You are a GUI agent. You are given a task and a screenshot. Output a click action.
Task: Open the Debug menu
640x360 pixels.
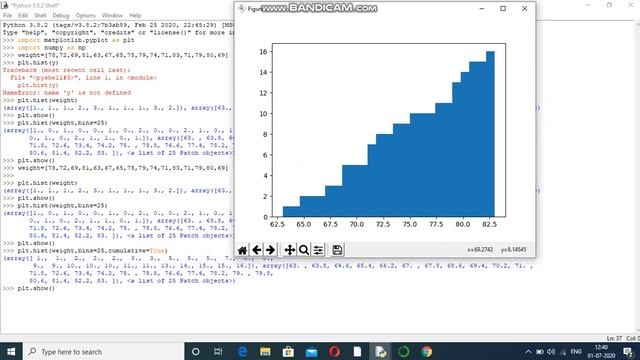point(60,16)
